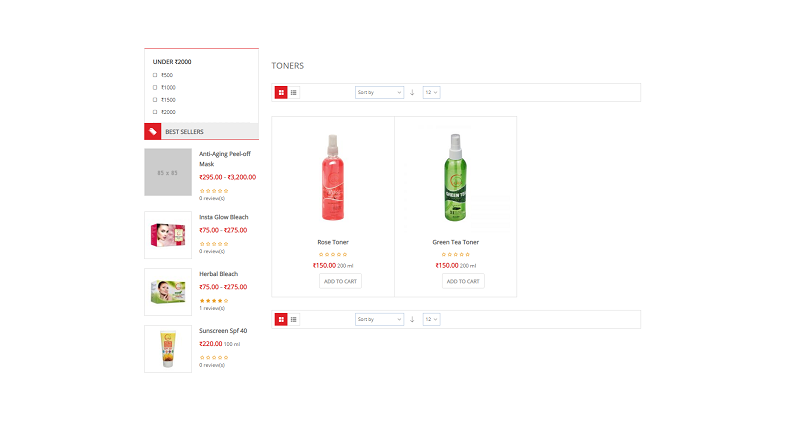Open the Sort by dropdown below products
800x448 pixels.
pyautogui.click(x=379, y=319)
